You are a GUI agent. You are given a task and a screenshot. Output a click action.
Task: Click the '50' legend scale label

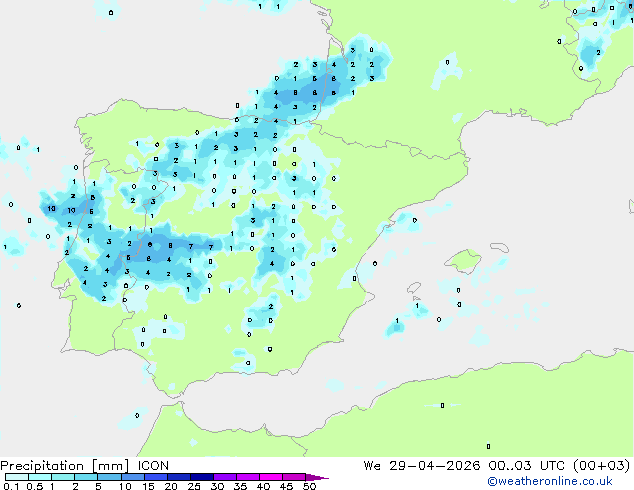[309, 486]
